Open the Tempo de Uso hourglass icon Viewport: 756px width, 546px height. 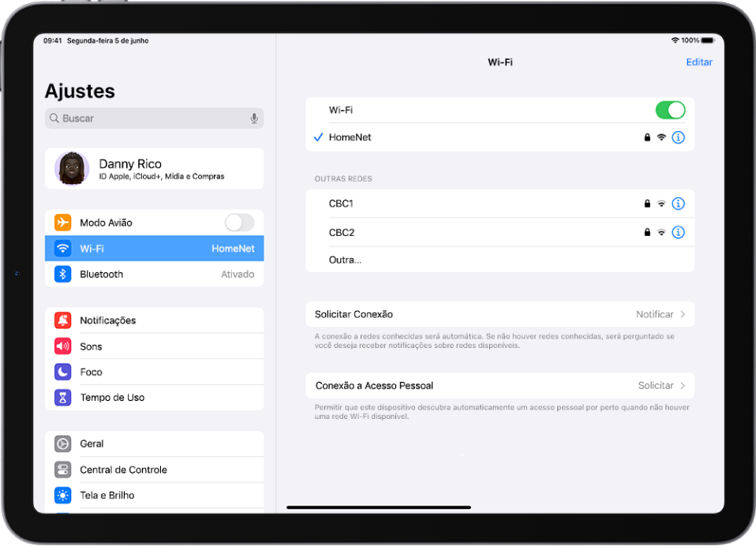click(x=64, y=397)
